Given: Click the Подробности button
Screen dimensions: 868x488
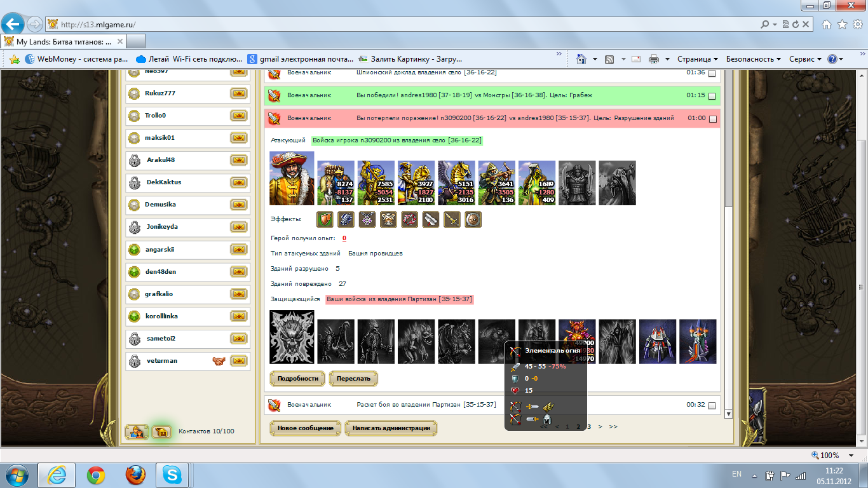Looking at the screenshot, I should 297,378.
